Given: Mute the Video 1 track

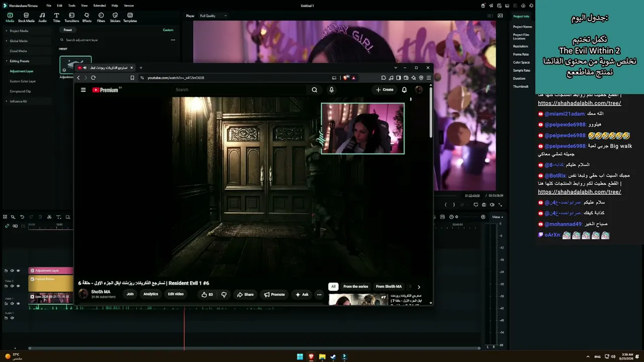Looking at the screenshot, I should click(x=12, y=304).
